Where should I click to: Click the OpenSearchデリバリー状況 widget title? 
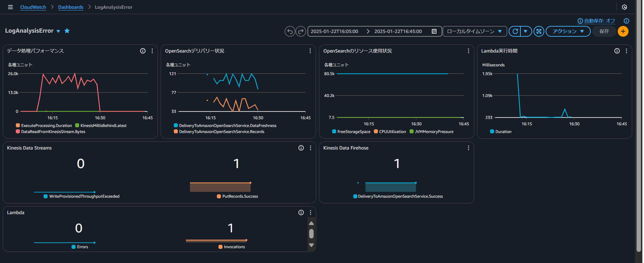point(194,51)
